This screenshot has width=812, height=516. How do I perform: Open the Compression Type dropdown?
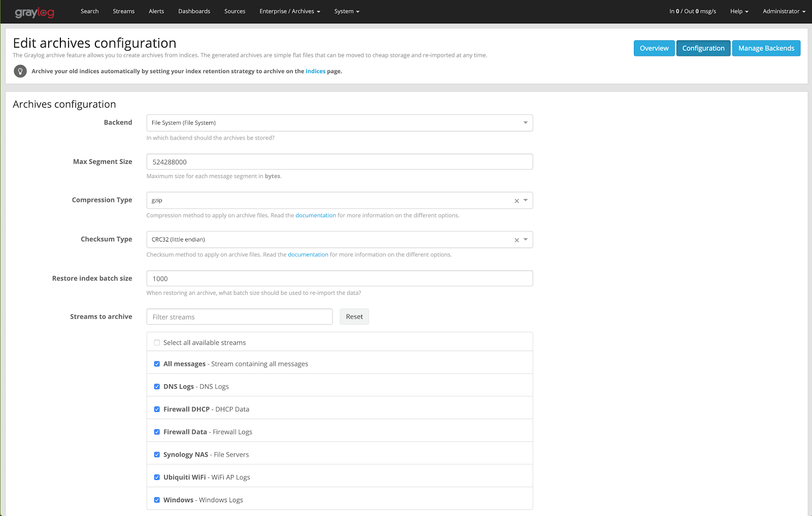(525, 200)
